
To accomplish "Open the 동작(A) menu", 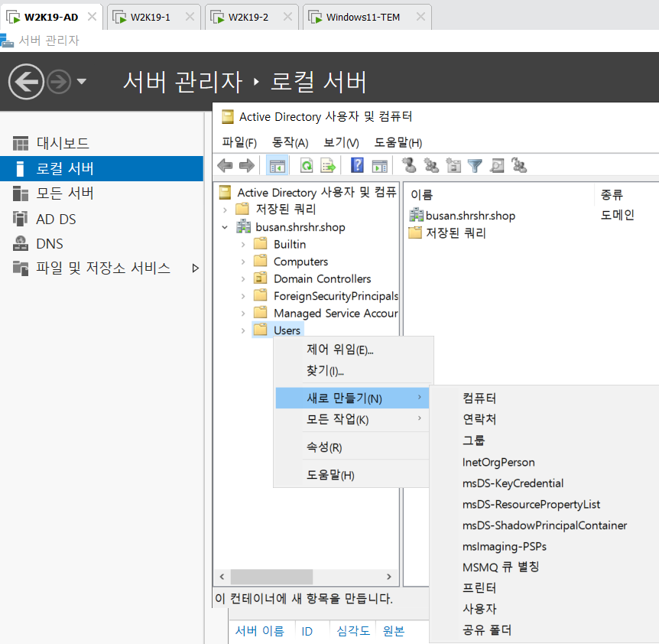I will (290, 142).
